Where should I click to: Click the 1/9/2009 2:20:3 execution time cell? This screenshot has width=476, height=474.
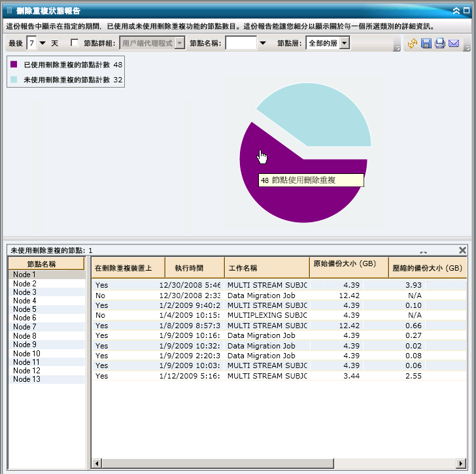coord(190,356)
